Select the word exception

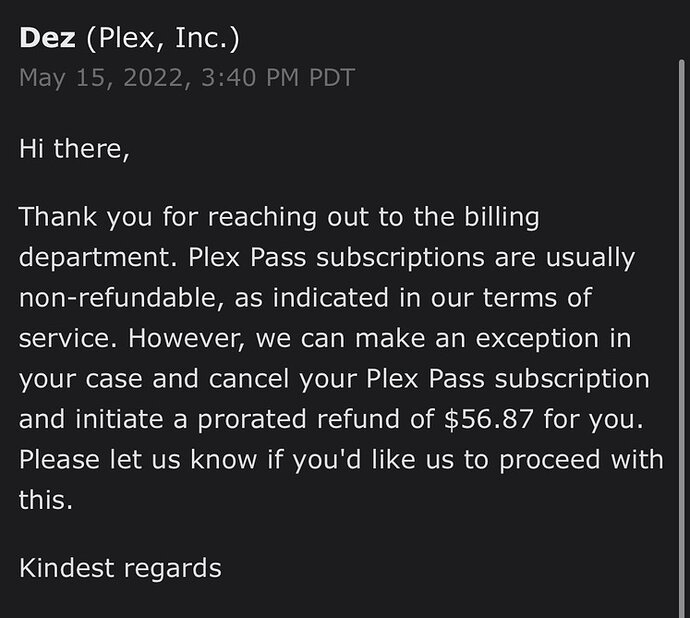(537, 339)
